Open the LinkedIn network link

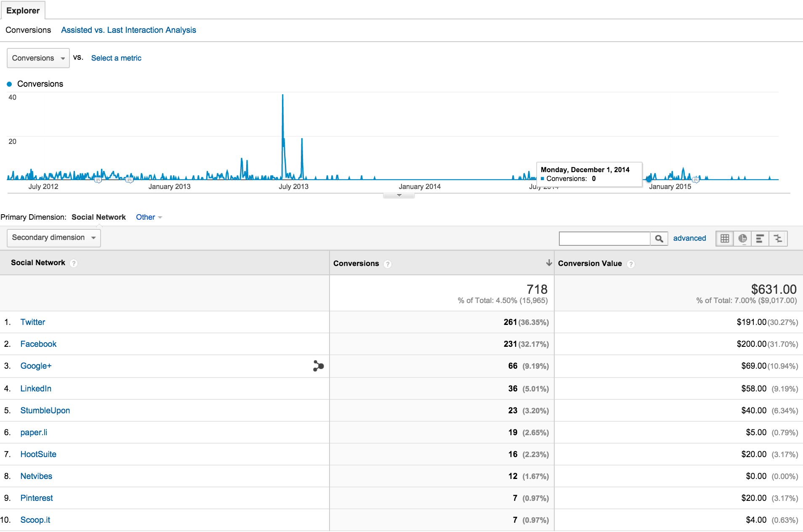coord(36,388)
